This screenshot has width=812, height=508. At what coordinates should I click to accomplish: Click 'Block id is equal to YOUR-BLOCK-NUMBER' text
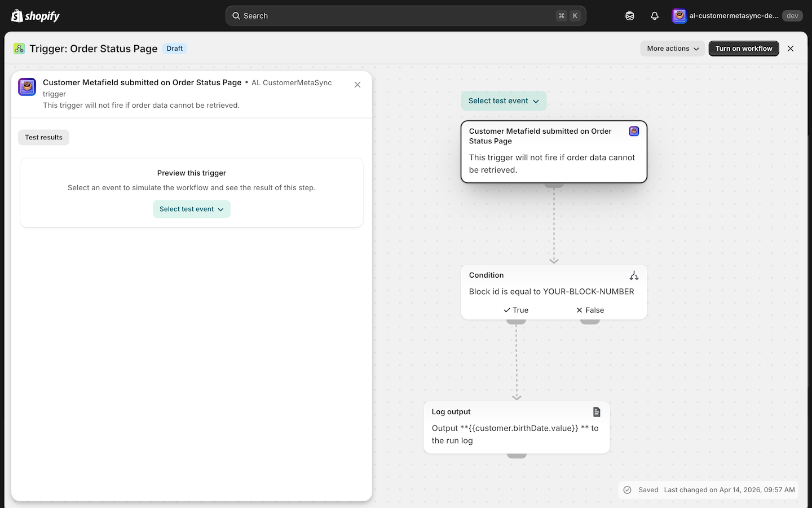551,292
